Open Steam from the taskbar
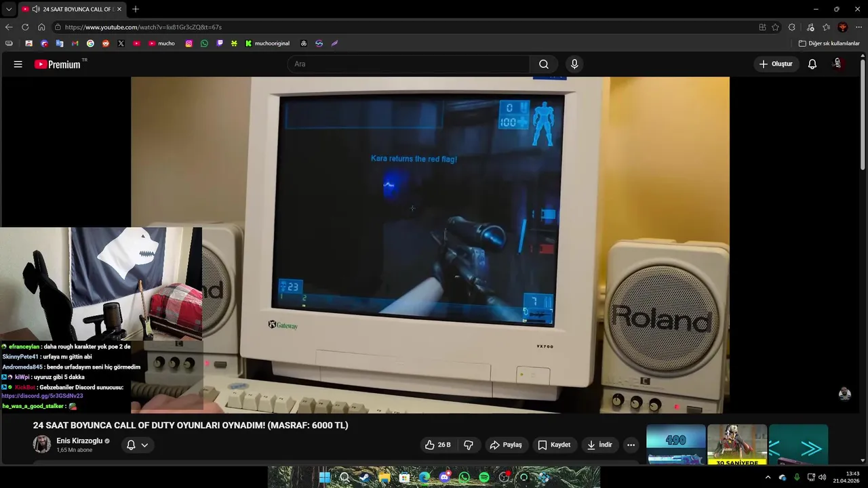Viewport: 868px width, 488px height. tap(364, 477)
